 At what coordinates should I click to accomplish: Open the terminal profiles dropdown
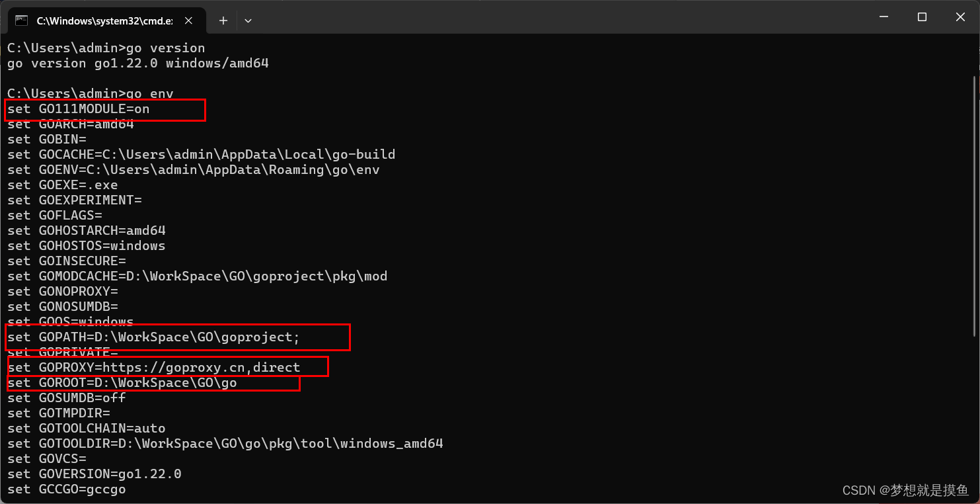click(248, 21)
